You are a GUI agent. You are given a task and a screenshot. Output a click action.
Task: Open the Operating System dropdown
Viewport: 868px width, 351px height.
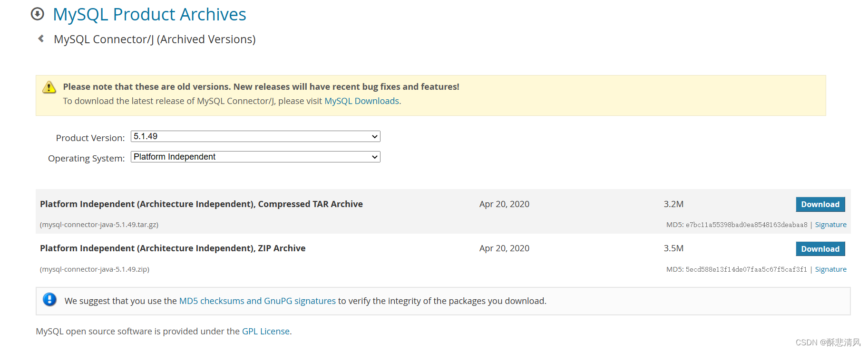[x=255, y=157]
